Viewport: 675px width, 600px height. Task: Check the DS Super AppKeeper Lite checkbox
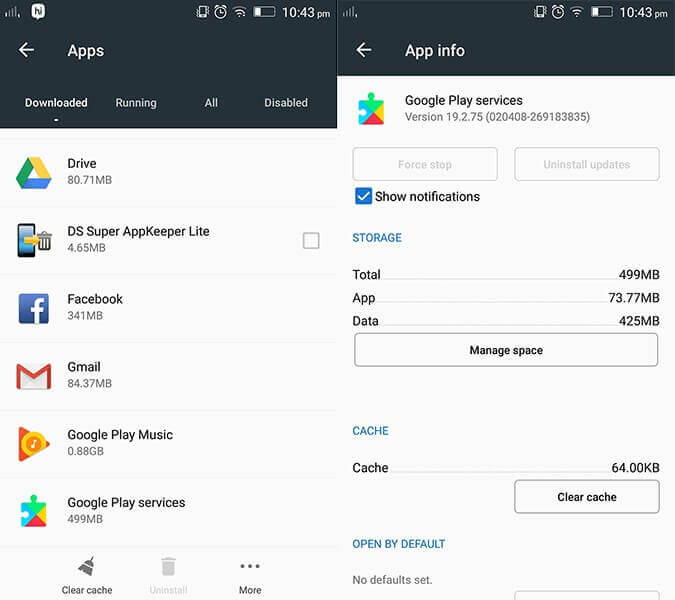[311, 241]
